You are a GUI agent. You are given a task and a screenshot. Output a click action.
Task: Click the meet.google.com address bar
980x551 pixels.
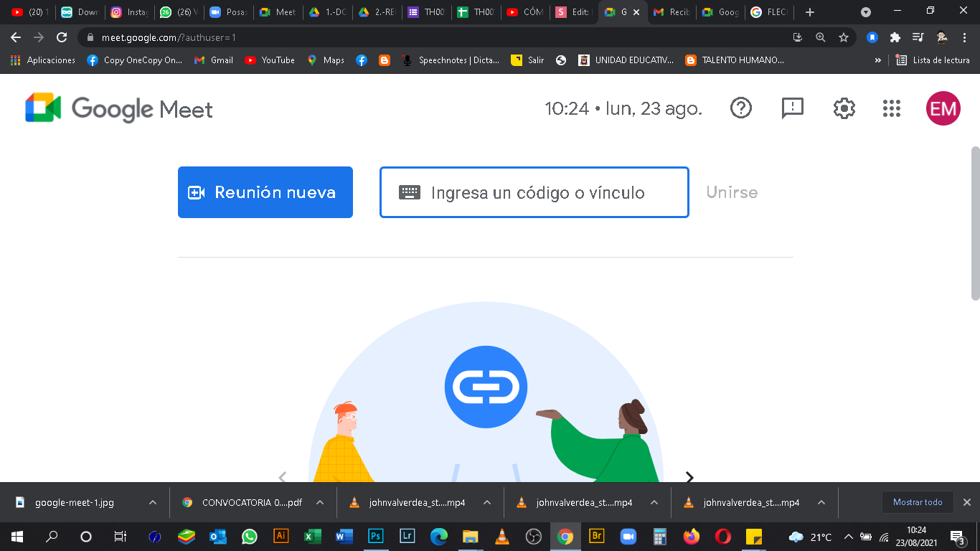[x=430, y=37]
